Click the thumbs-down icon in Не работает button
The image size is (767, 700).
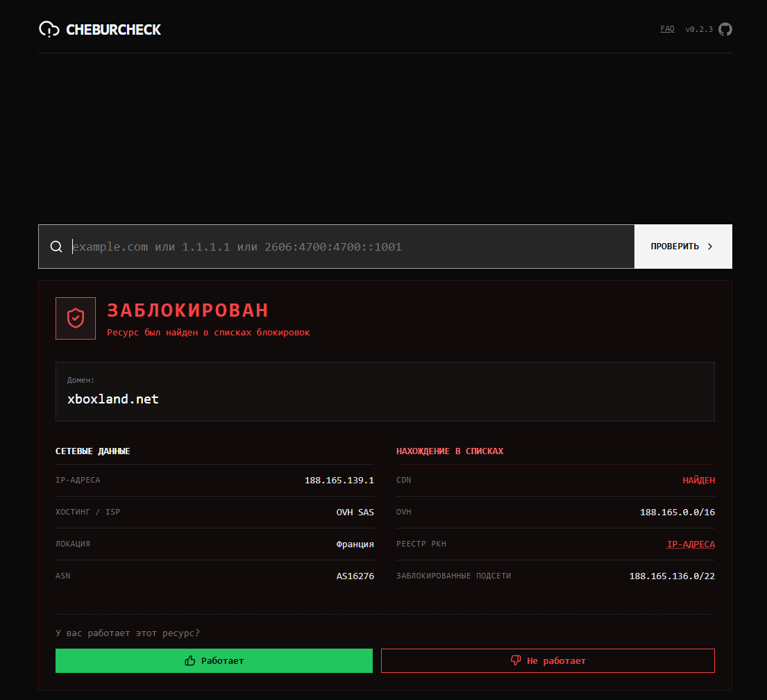pyautogui.click(x=516, y=660)
